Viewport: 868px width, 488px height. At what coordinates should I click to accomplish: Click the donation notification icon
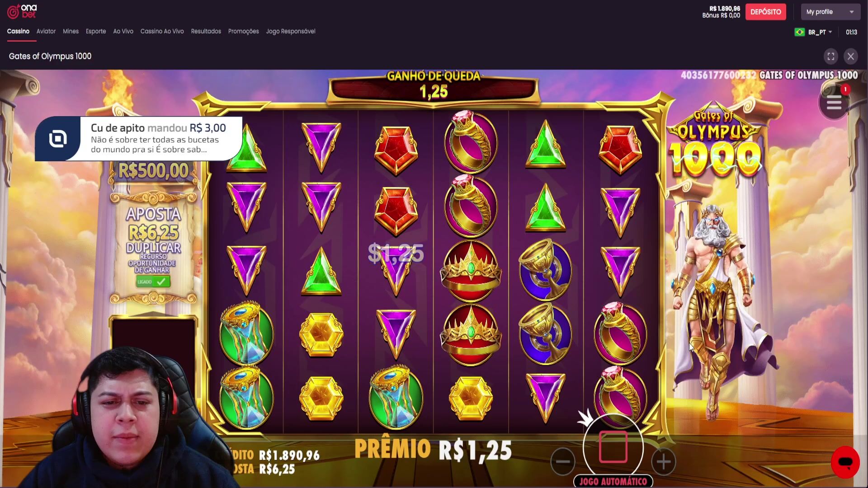click(x=58, y=139)
